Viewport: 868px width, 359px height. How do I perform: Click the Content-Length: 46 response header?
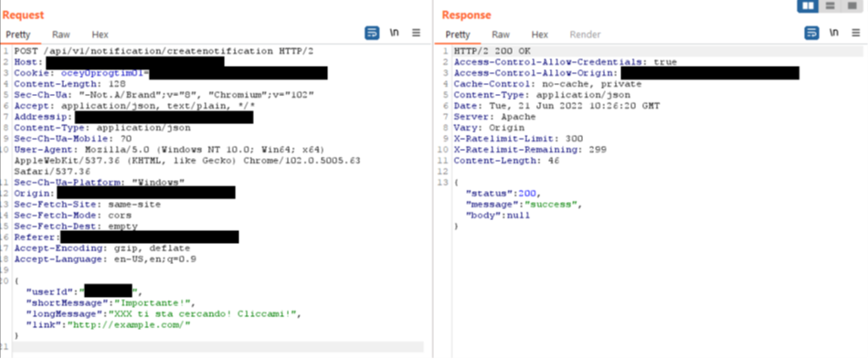click(506, 161)
